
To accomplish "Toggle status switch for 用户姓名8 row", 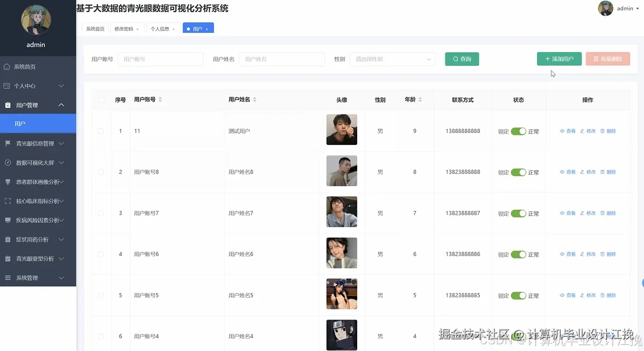I will [518, 172].
